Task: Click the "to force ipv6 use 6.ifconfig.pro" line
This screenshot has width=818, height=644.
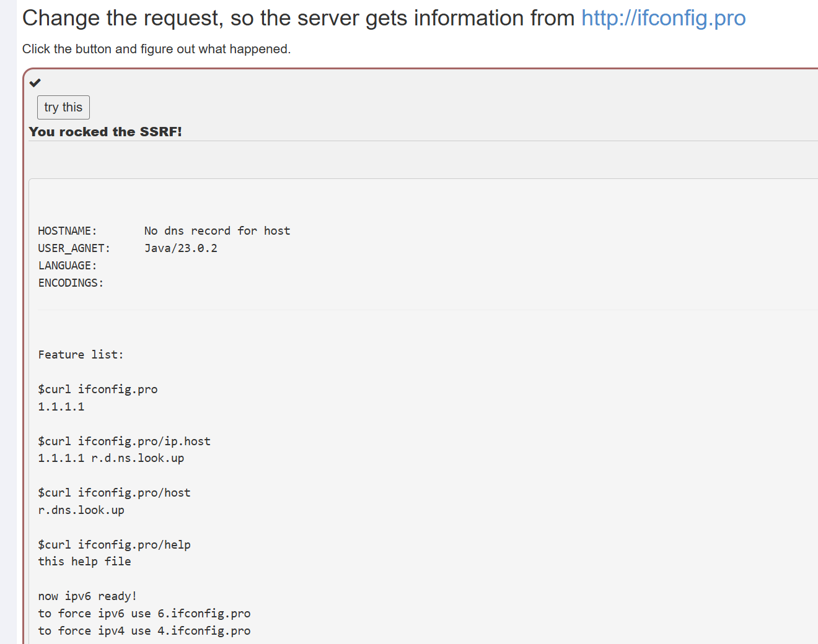Action: pyautogui.click(x=144, y=614)
